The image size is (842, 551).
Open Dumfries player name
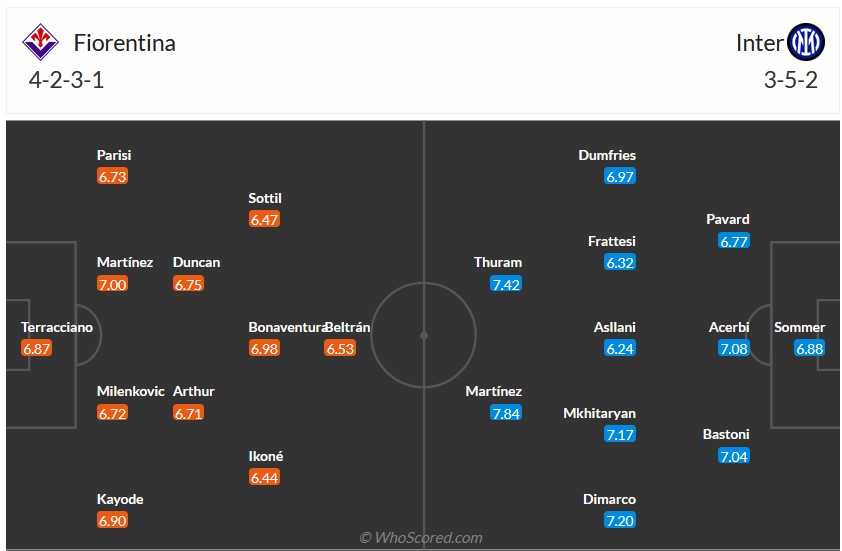[607, 155]
